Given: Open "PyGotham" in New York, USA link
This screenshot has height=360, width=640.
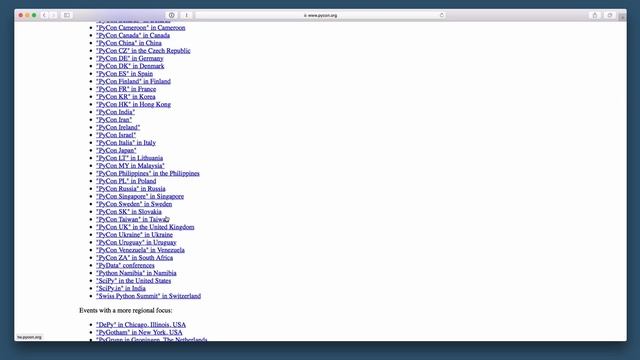Looking at the screenshot, I should 139,332.
